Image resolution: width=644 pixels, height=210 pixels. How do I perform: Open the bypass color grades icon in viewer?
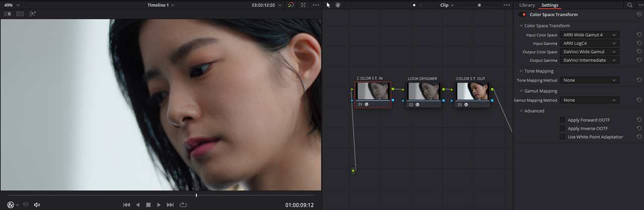tap(291, 5)
